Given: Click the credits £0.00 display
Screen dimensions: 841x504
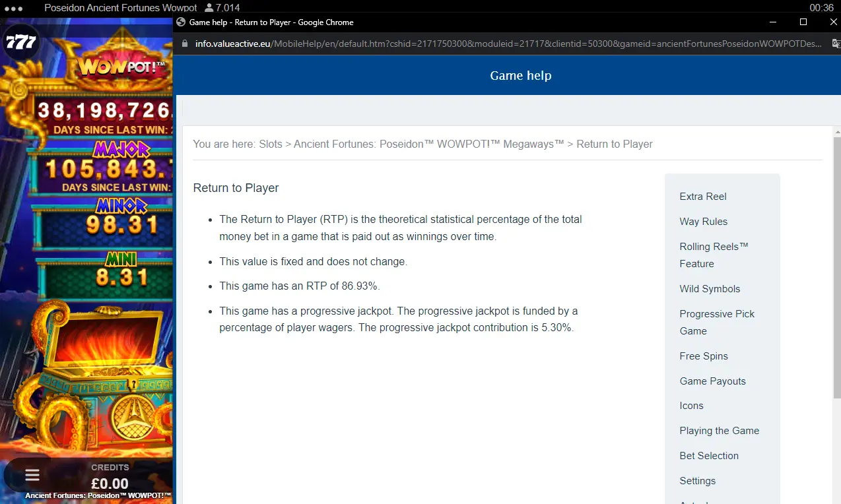Looking at the screenshot, I should (110, 484).
